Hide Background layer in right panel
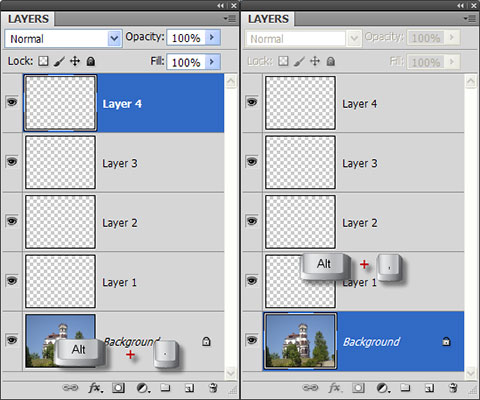 pyautogui.click(x=252, y=340)
